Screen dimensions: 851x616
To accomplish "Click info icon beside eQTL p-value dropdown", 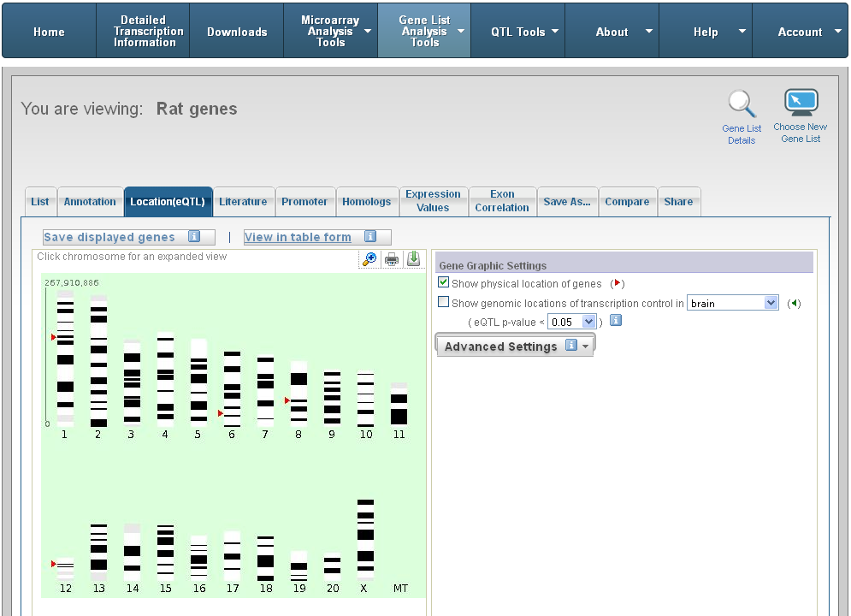I will (615, 321).
